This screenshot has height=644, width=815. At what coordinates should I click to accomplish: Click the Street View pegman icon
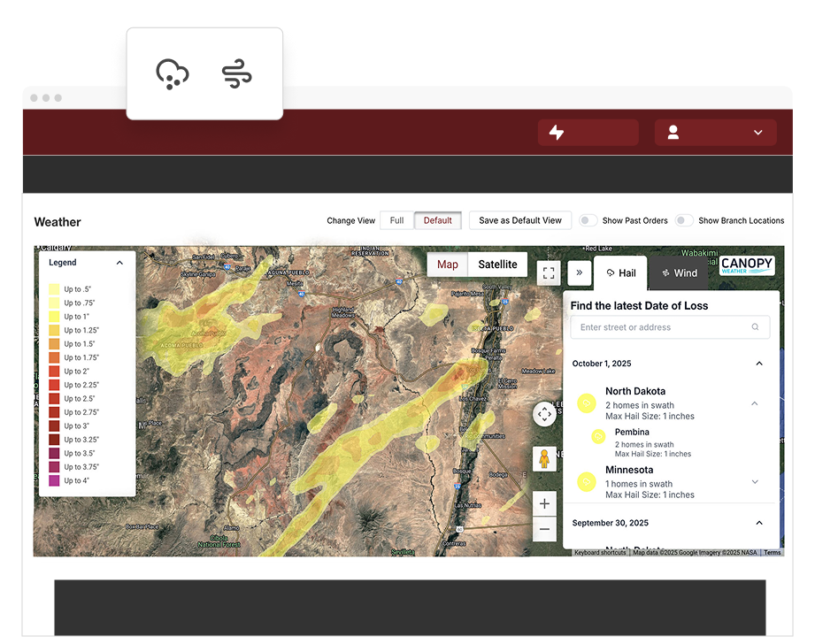(x=544, y=459)
